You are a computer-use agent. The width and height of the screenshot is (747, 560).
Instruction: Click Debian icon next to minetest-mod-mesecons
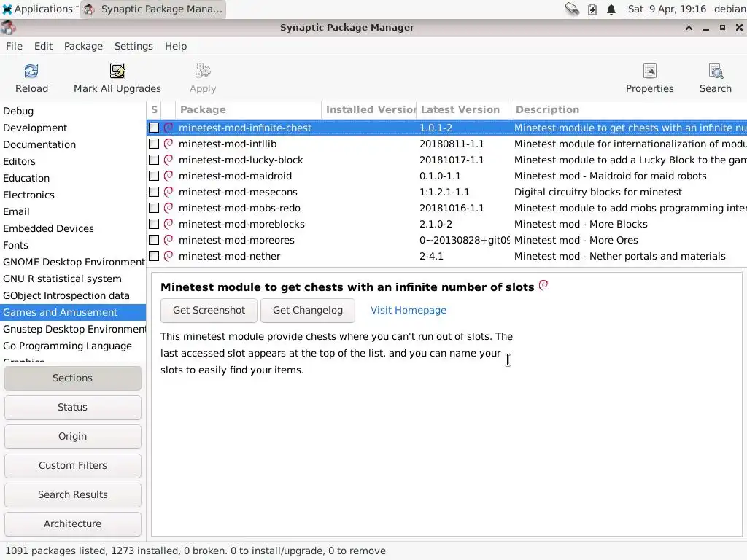point(169,192)
